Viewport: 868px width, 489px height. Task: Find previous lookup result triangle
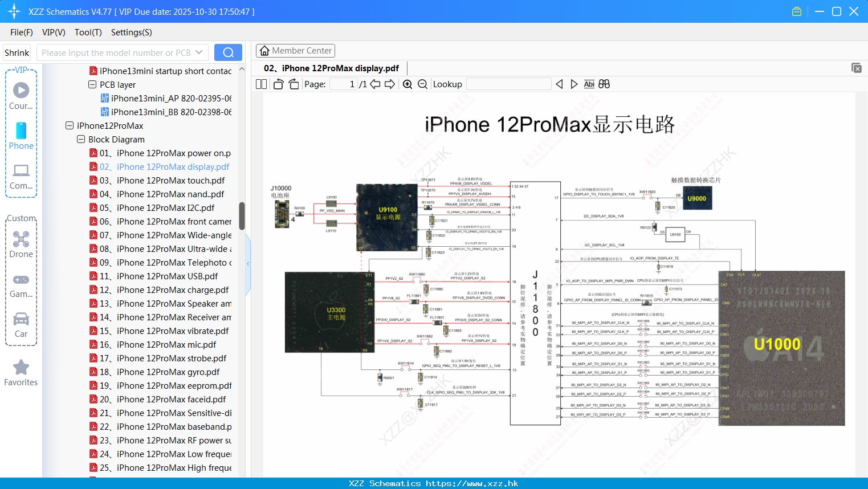click(x=559, y=84)
